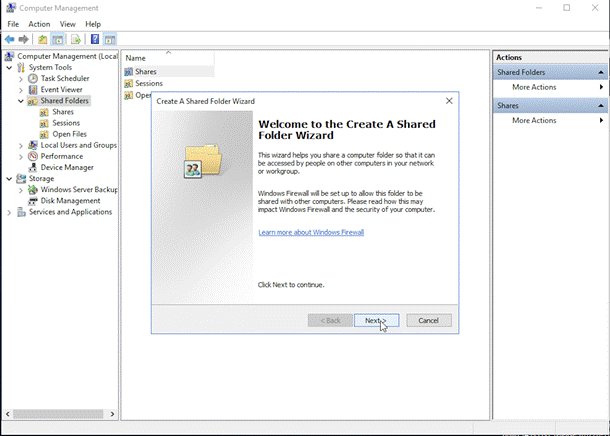610x436 pixels.
Task: Open More Actions under Shared Folders
Action: tap(550, 87)
